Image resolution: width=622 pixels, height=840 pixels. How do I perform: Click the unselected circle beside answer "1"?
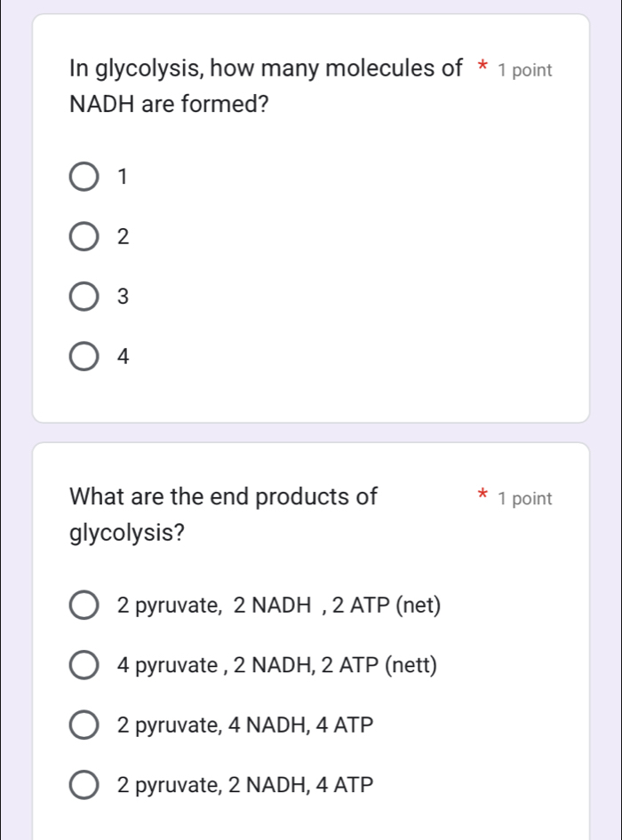[x=84, y=177]
